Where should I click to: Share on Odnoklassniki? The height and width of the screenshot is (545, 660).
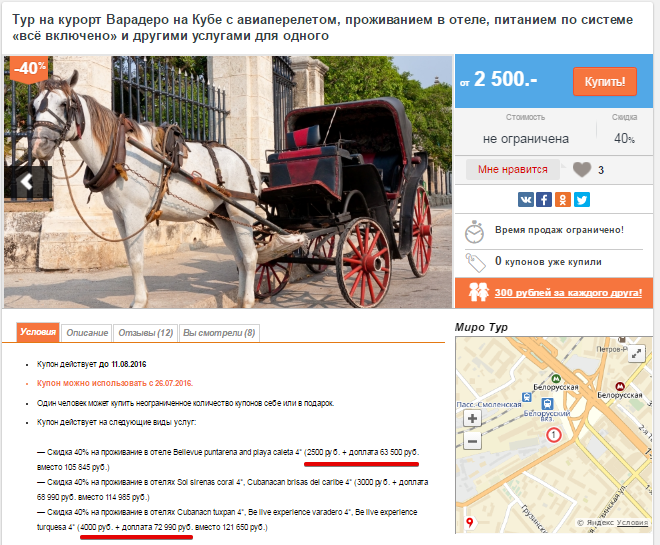coord(563,199)
